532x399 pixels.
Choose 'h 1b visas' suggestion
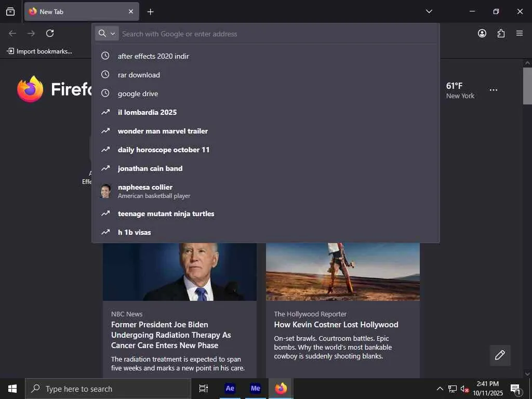click(x=265, y=232)
